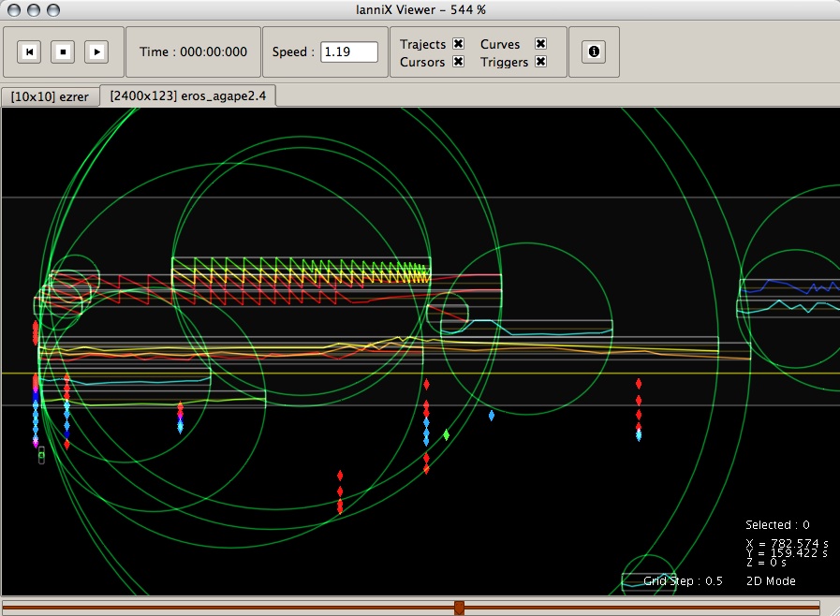
Task: Start playback with the play button
Action: pos(96,52)
